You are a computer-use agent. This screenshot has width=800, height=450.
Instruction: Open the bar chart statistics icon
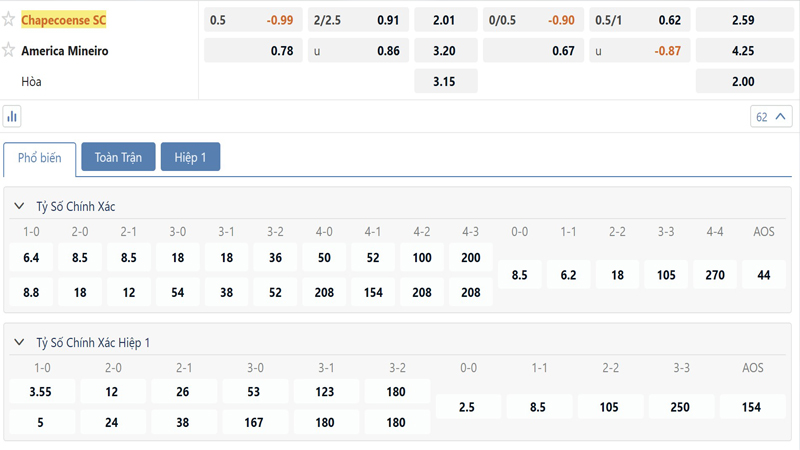click(x=12, y=116)
